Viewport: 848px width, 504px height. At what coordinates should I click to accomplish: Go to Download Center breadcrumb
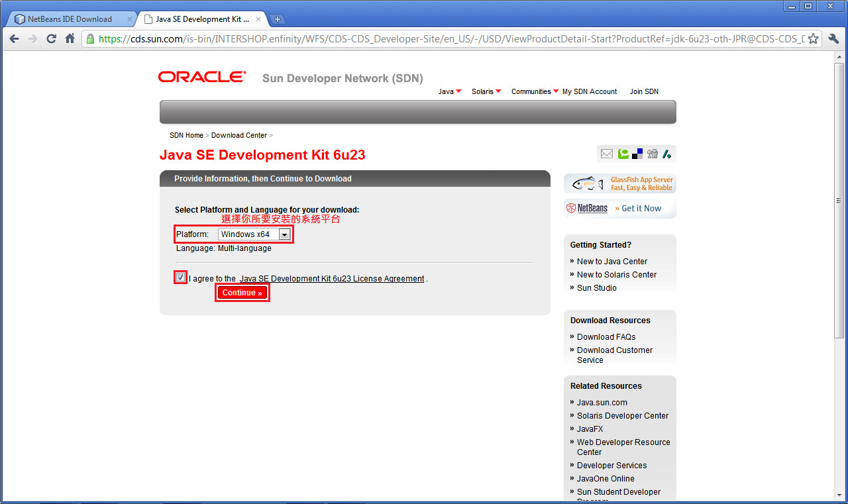[239, 135]
